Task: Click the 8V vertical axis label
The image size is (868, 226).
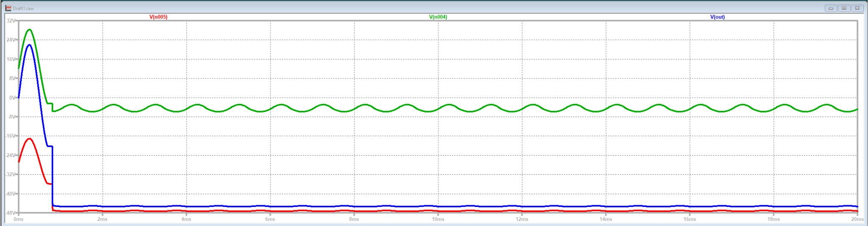Action: tap(12, 78)
